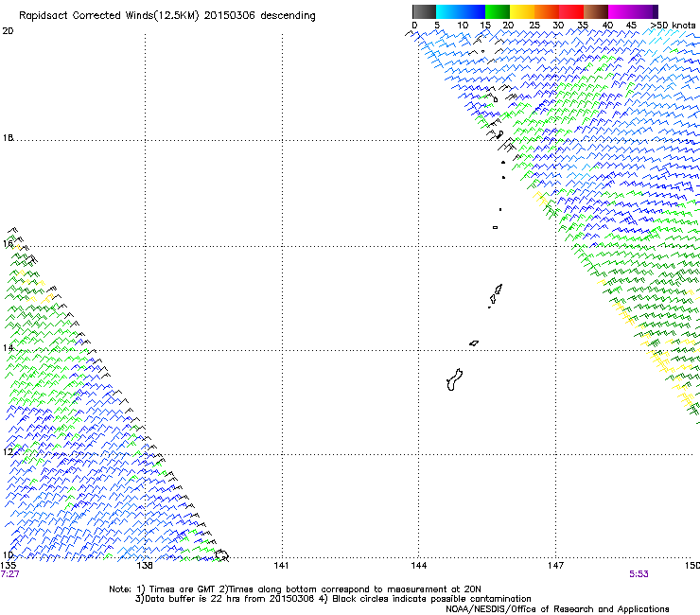
Task: Click the purple 5:53 time stamp
Action: click(639, 574)
